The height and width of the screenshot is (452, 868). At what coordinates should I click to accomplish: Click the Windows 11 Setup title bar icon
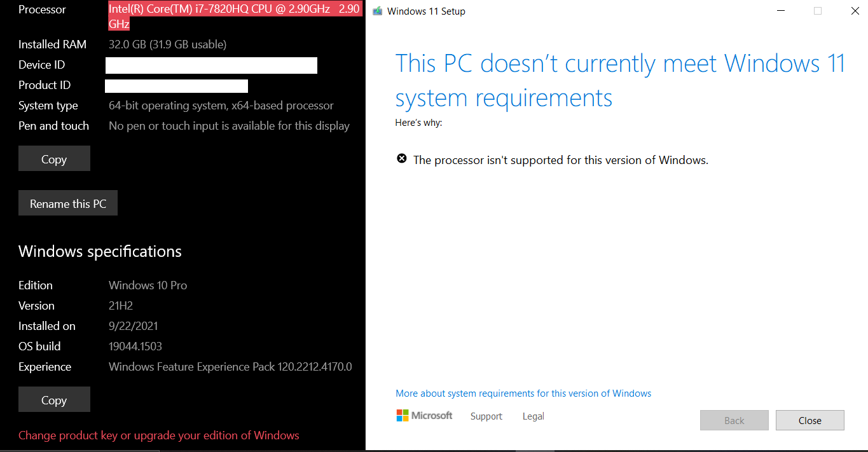(377, 11)
